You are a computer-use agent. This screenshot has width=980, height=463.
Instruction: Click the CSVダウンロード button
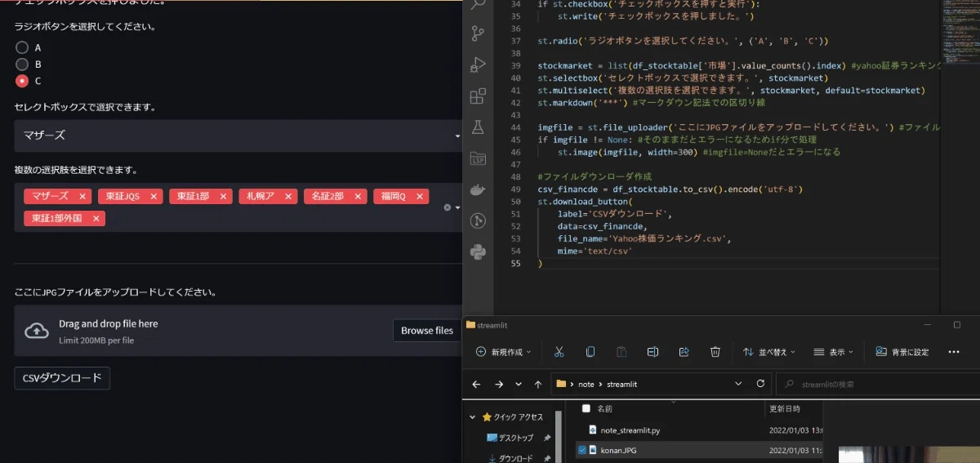pyautogui.click(x=62, y=378)
